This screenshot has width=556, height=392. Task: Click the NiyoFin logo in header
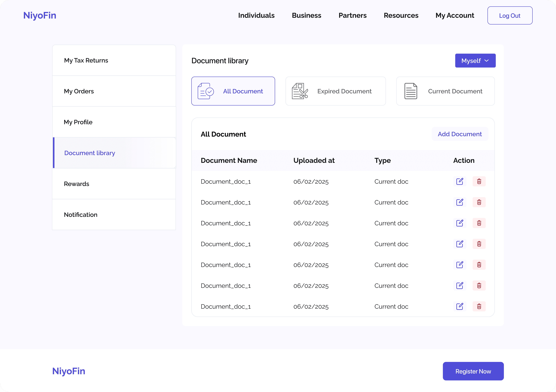point(40,16)
